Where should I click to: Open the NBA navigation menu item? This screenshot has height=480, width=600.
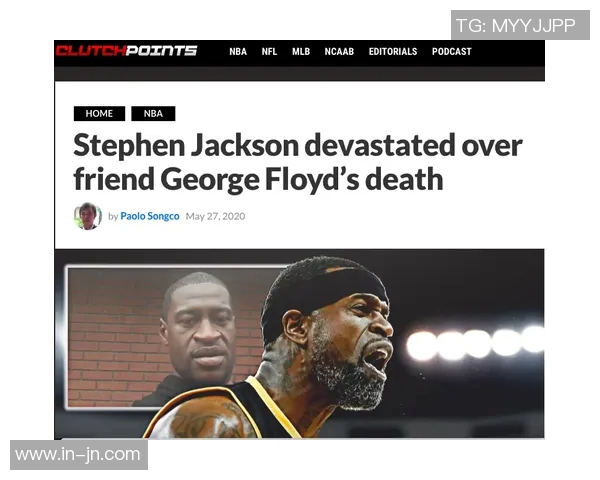click(238, 52)
